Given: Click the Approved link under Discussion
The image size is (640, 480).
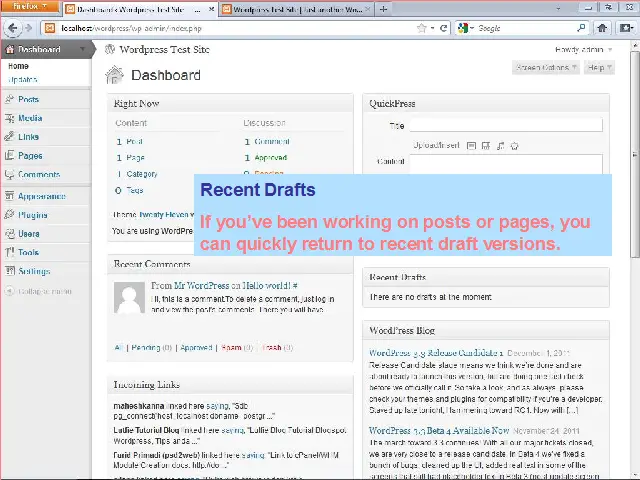Looking at the screenshot, I should (x=271, y=158).
